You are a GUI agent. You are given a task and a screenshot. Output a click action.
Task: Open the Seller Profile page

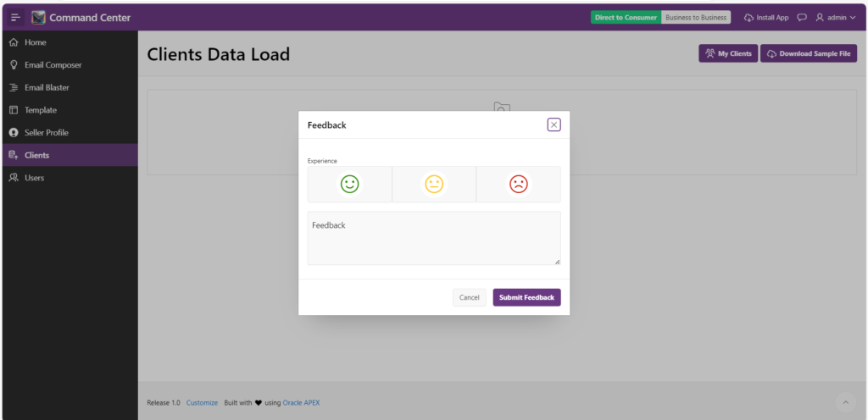point(46,133)
